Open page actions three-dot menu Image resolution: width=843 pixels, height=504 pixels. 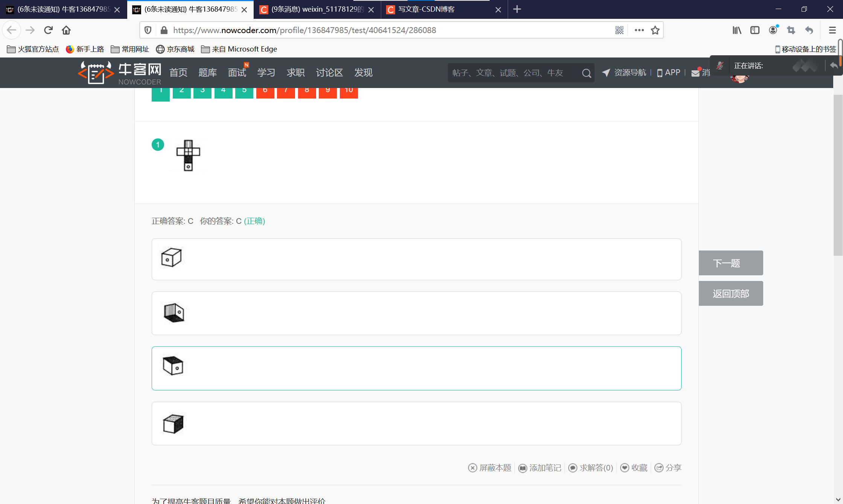click(x=639, y=30)
